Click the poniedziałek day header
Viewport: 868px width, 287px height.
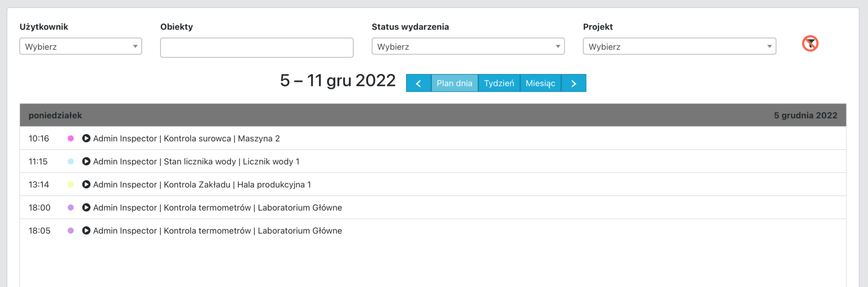pyautogui.click(x=55, y=115)
